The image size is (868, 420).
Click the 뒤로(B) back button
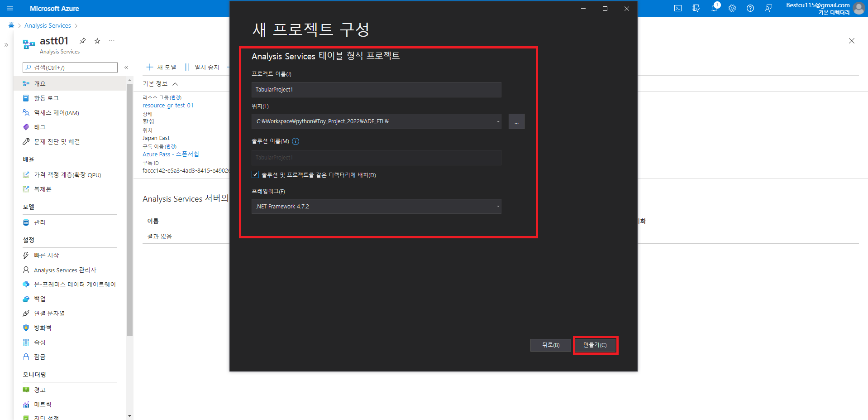(x=550, y=345)
